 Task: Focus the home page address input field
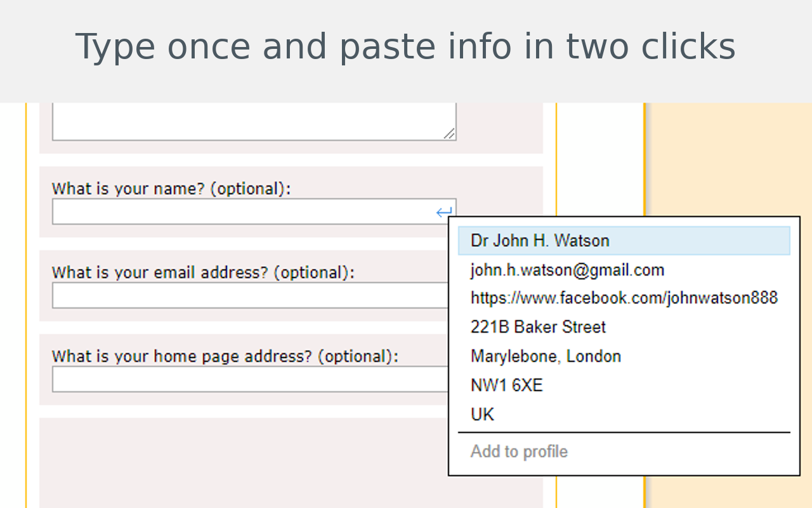click(x=250, y=379)
